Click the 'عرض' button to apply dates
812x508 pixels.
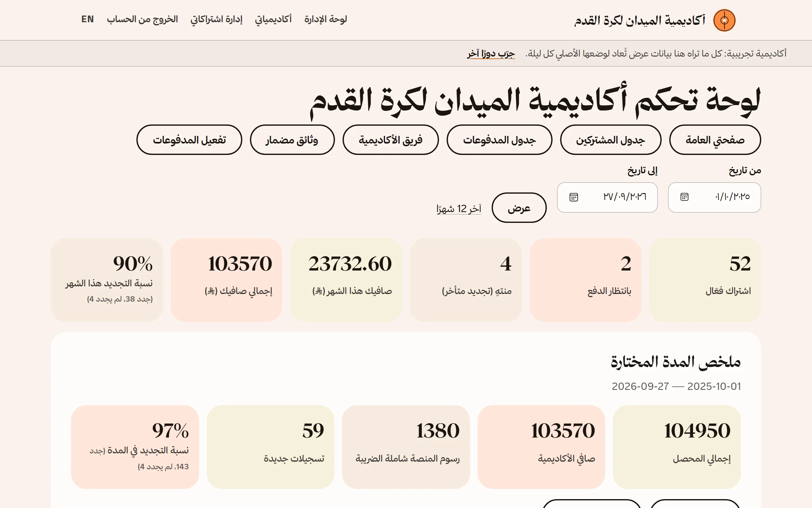tap(519, 208)
